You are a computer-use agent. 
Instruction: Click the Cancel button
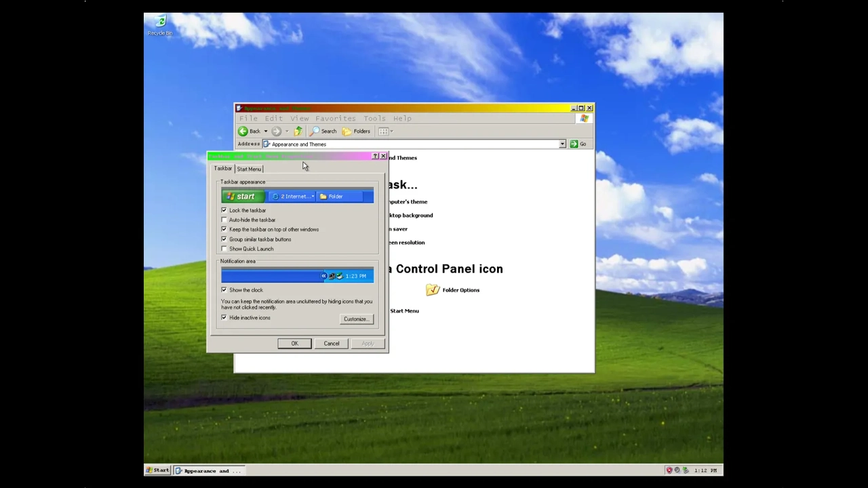tap(332, 344)
